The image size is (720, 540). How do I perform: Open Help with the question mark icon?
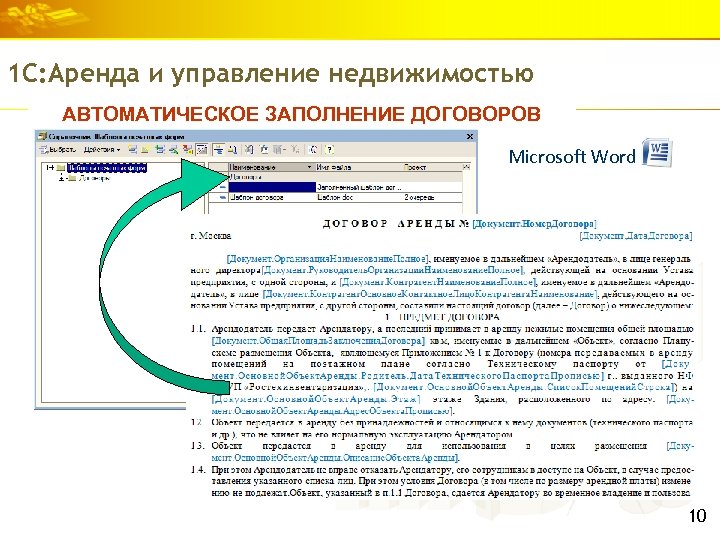329,150
